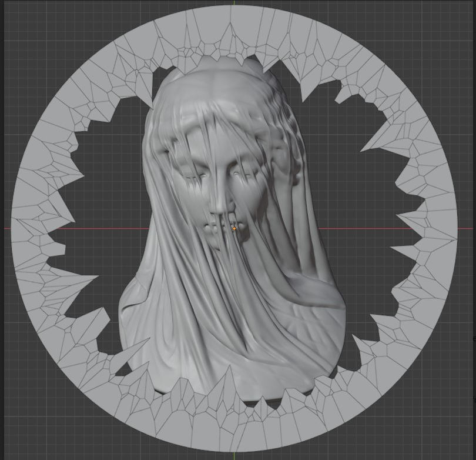The image size is (476, 460).
Task: Select the fractured circular ring mesh
Action: click(234, 228)
